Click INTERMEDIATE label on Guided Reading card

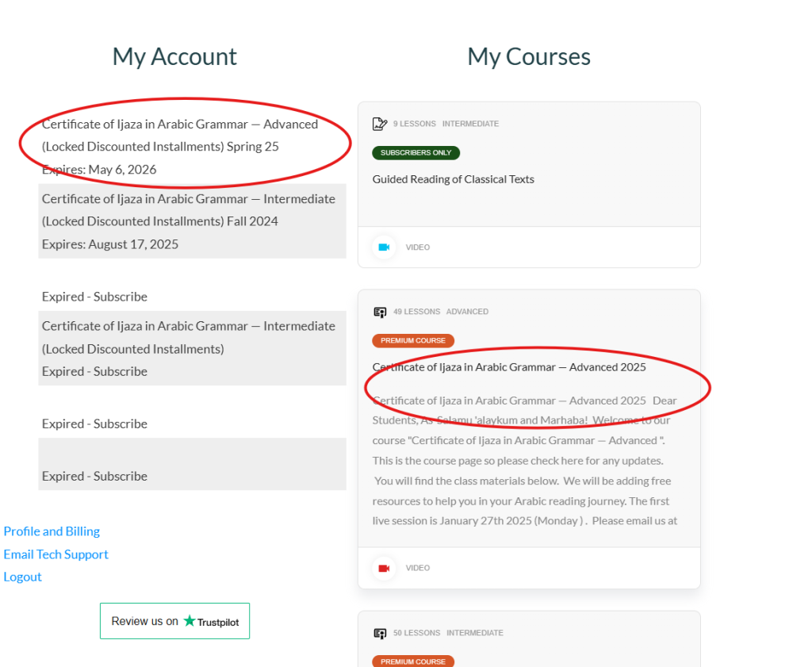tap(470, 124)
